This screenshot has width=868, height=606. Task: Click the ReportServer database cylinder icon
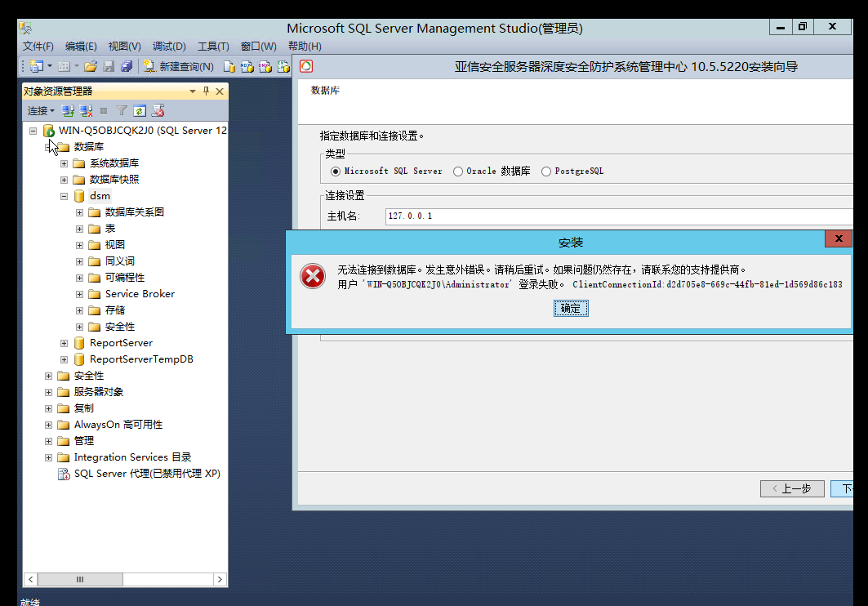pos(79,343)
